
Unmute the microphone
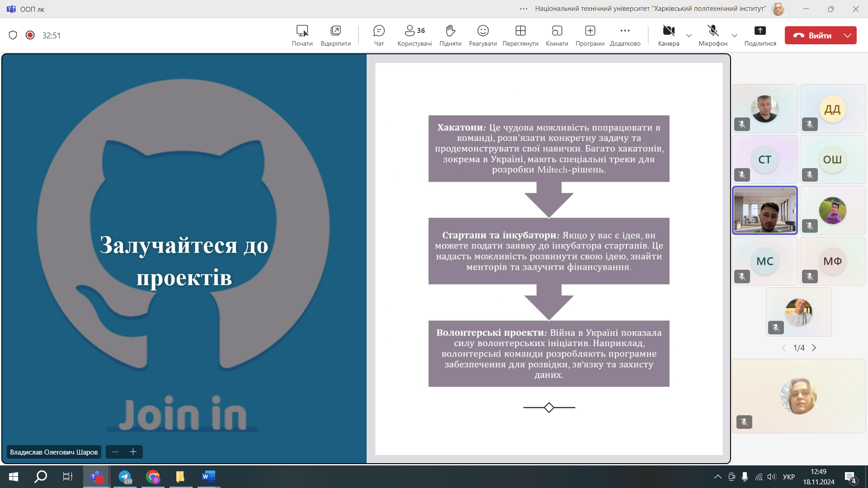click(712, 35)
